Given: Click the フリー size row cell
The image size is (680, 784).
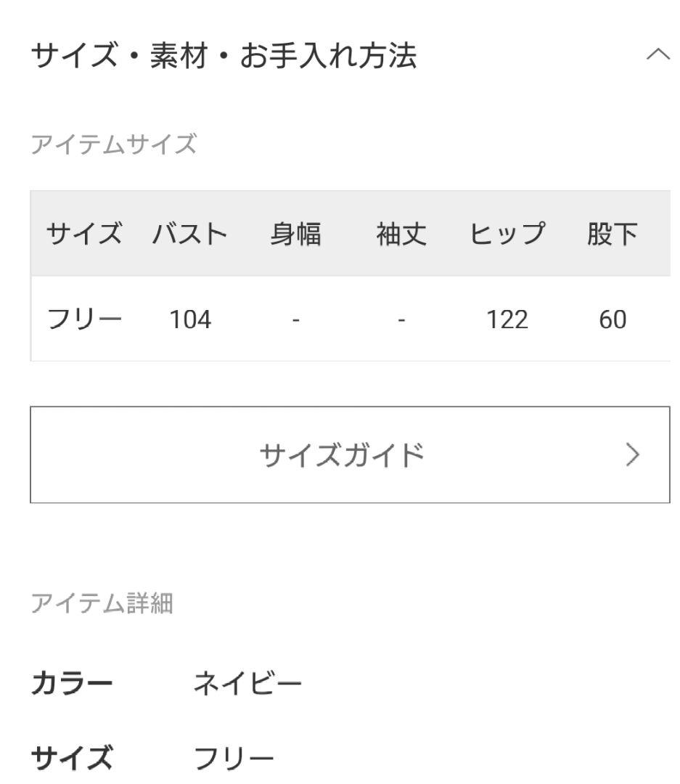Looking at the screenshot, I should [x=84, y=319].
